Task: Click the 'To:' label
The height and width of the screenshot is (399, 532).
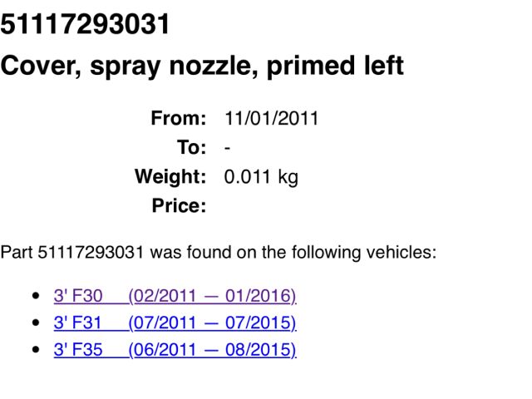Action: [190, 148]
